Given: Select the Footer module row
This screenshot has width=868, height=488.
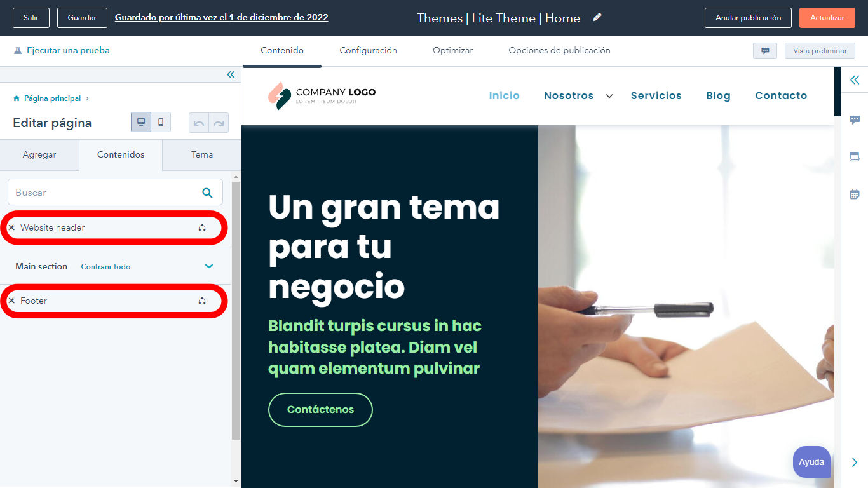Looking at the screenshot, I should pyautogui.click(x=116, y=301).
